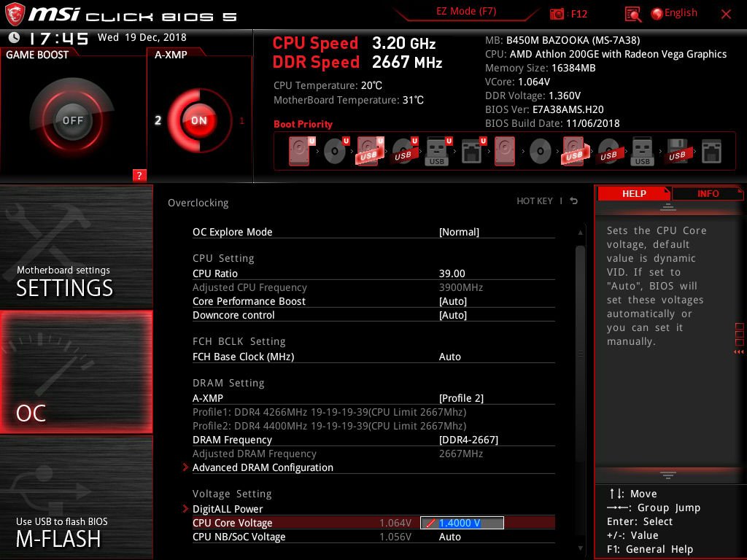The width and height of the screenshot is (747, 560).
Task: Select the UEFI hard disk boot device icon
Action: pos(301,151)
